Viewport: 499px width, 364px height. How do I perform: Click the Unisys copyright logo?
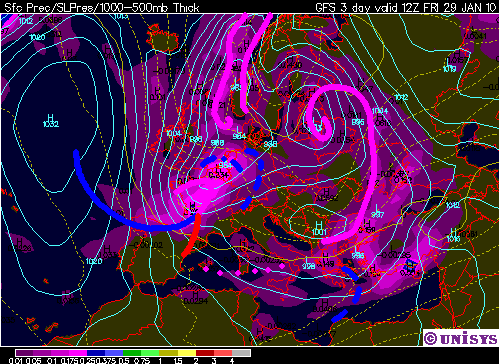[460, 338]
